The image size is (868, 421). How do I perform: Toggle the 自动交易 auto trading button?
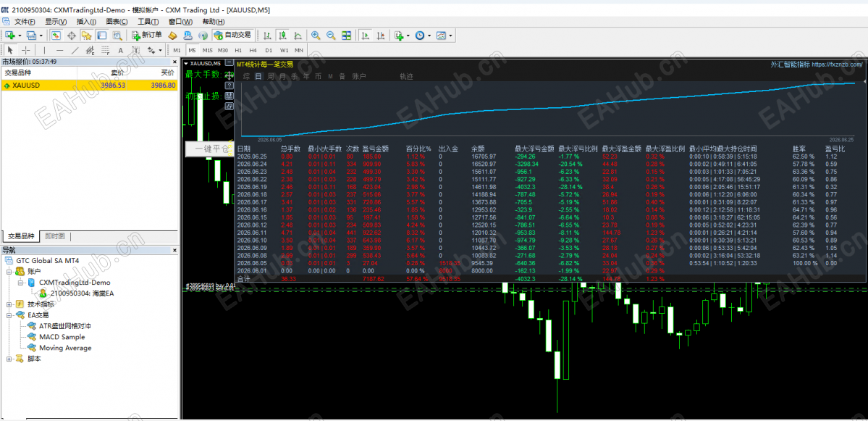[232, 36]
